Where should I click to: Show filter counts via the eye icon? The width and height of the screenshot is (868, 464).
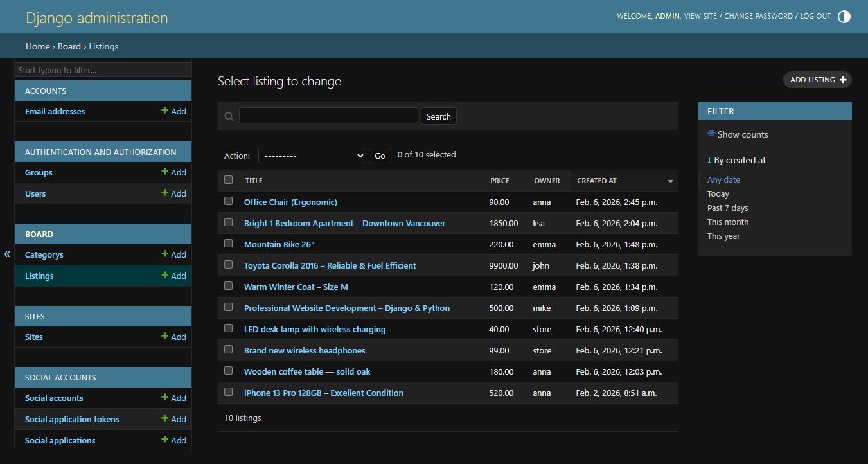[x=711, y=134]
